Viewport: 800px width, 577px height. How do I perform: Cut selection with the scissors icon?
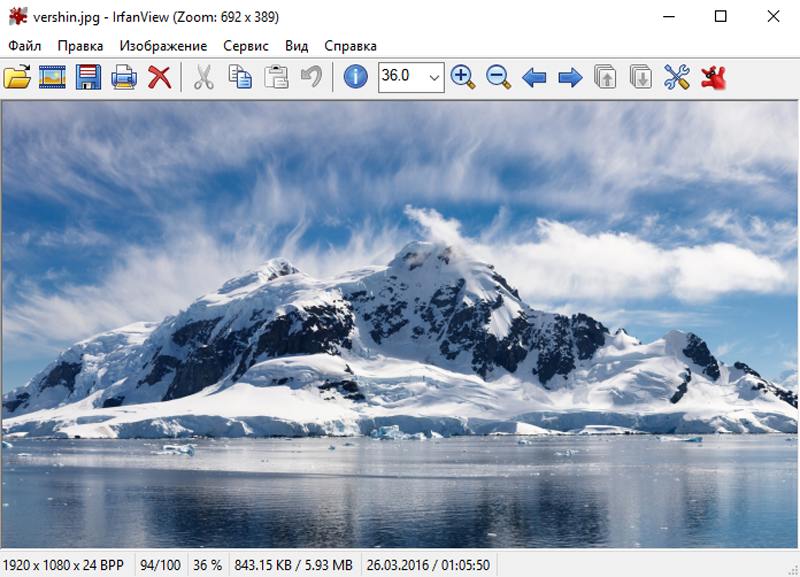point(204,78)
